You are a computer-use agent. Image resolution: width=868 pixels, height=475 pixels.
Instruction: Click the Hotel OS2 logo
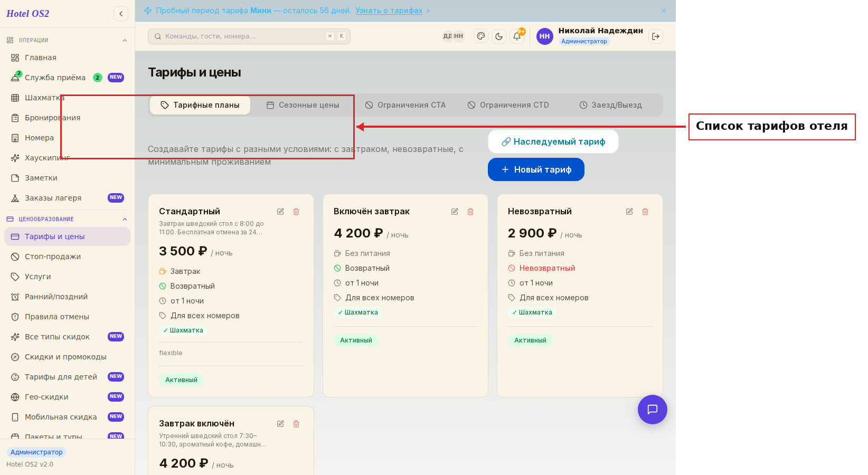coord(28,14)
